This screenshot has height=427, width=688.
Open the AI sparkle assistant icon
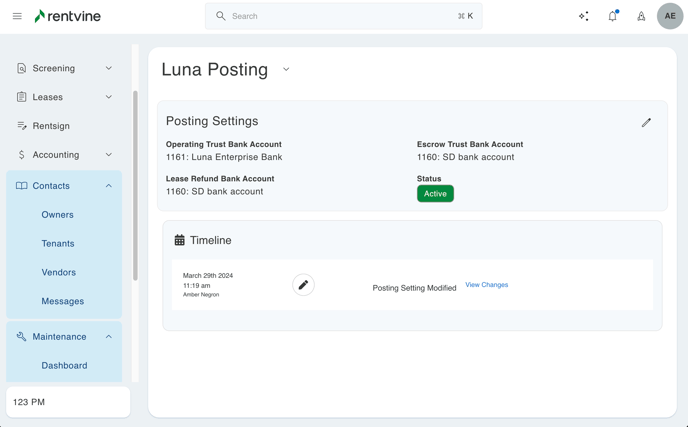coord(584,16)
